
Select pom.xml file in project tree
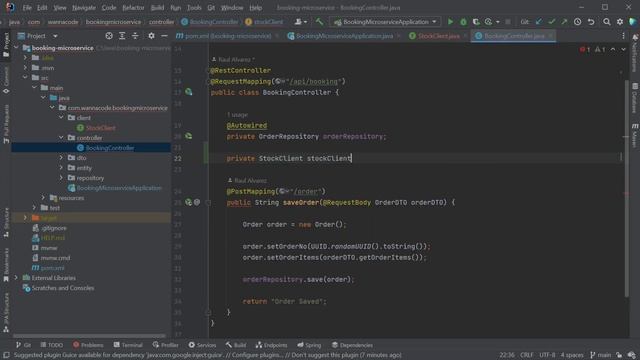click(x=52, y=268)
